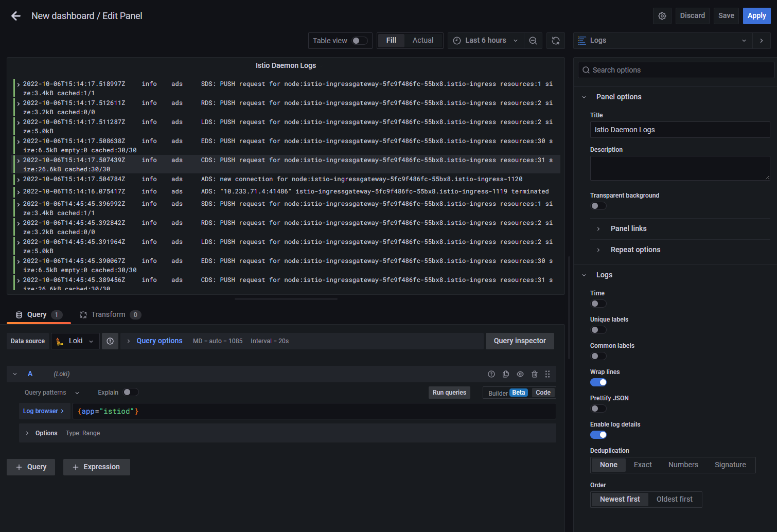
Task: Click the zoom out time range icon
Action: coord(533,41)
